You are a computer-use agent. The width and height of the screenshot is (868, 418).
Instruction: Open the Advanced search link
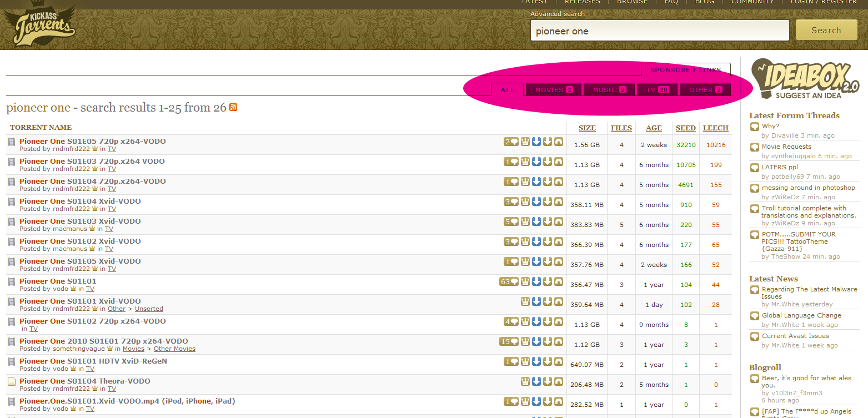tap(557, 14)
